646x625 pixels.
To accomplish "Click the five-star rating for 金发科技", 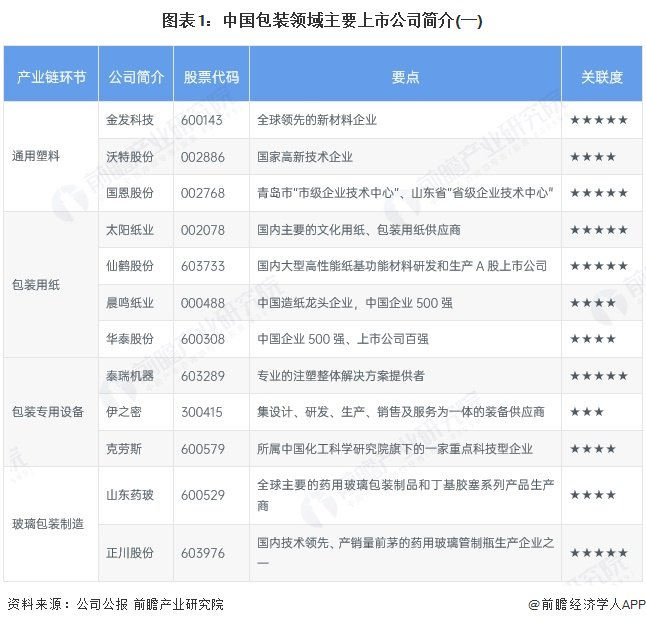I will [x=599, y=120].
